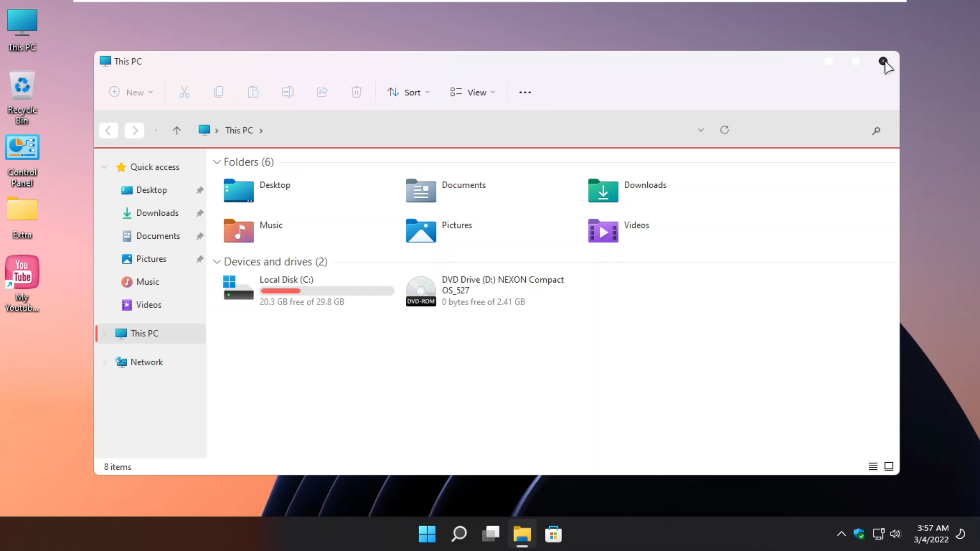The height and width of the screenshot is (551, 980).
Task: Collapse Quick access in navigation pane
Action: 104,167
